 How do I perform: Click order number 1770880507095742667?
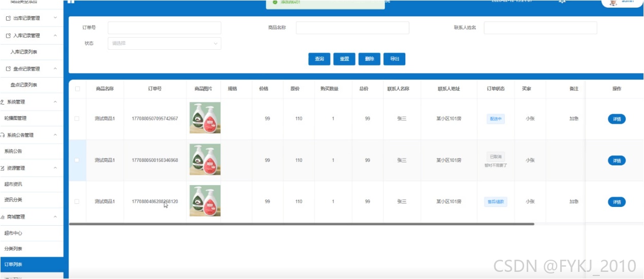[155, 119]
